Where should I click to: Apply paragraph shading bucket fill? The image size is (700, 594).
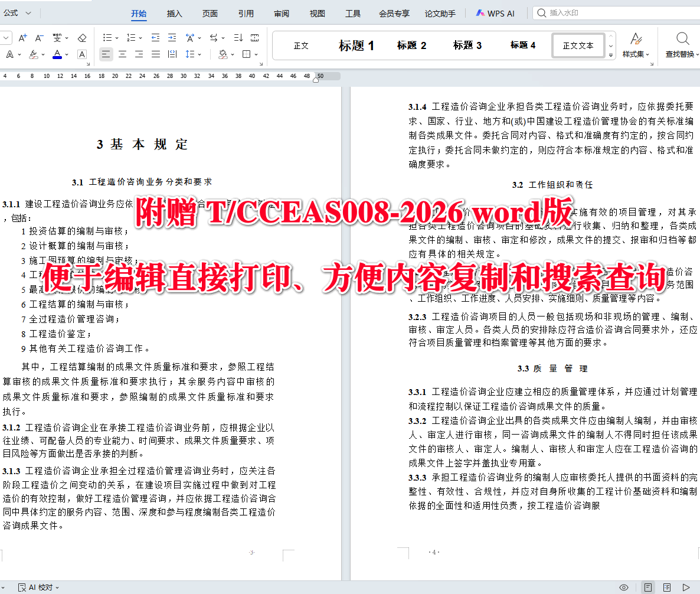[223, 54]
